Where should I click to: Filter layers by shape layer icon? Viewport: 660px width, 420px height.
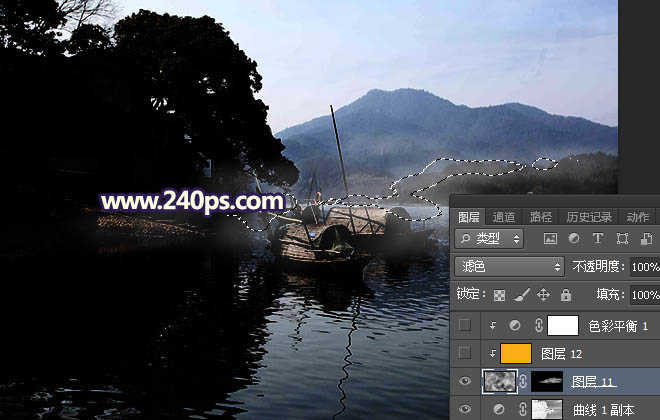[x=622, y=239]
